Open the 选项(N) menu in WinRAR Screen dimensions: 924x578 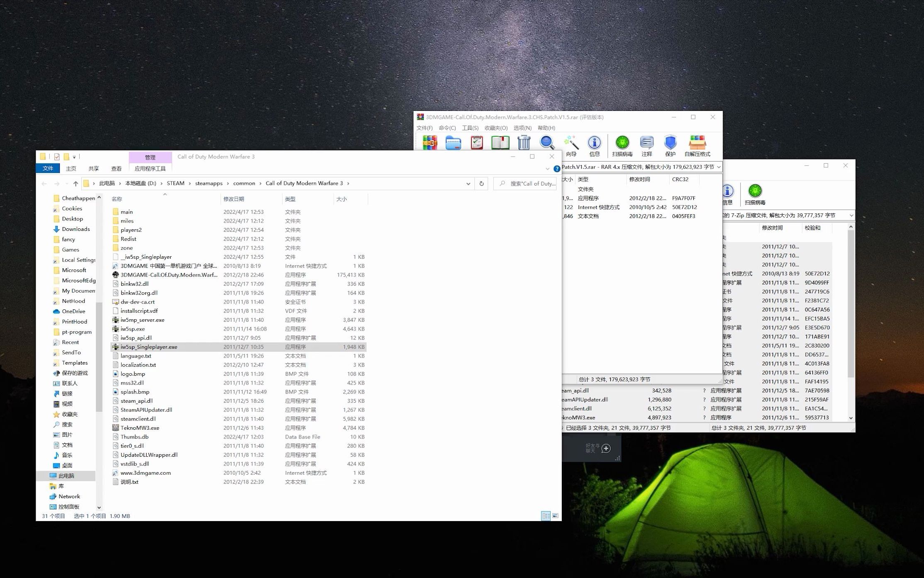pyautogui.click(x=522, y=128)
